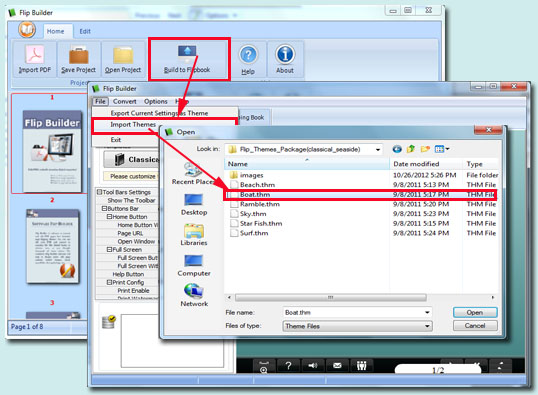Choose Exit from File menu
The width and height of the screenshot is (538, 395).
116,140
